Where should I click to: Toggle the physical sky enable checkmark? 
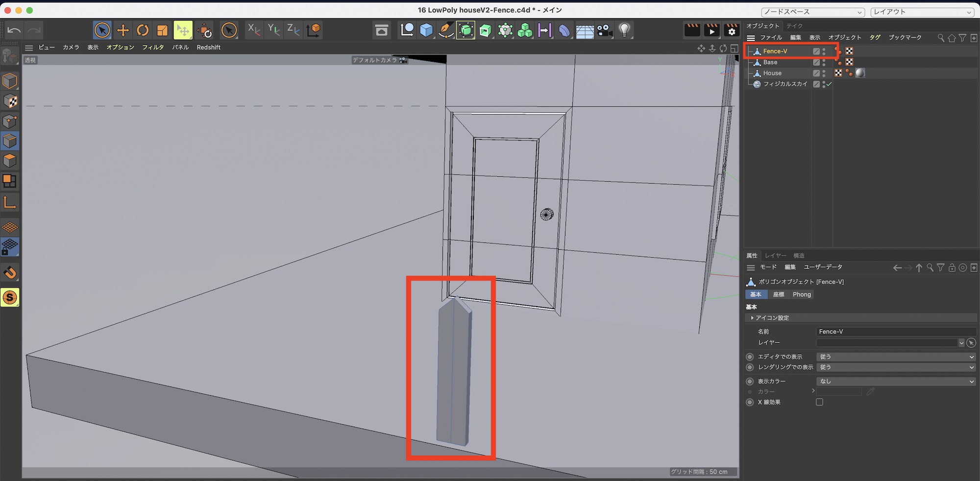(829, 84)
